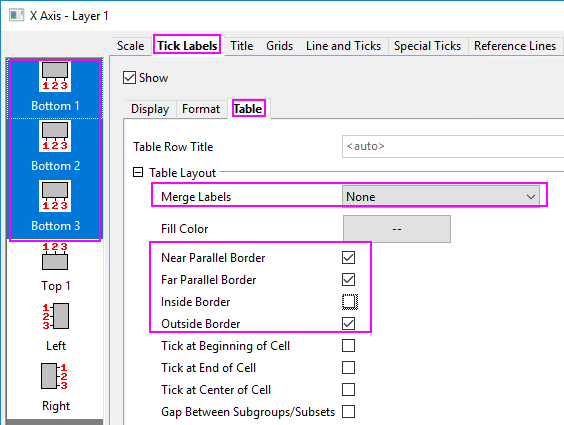
Task: Open the Reference Lines tab
Action: [515, 46]
